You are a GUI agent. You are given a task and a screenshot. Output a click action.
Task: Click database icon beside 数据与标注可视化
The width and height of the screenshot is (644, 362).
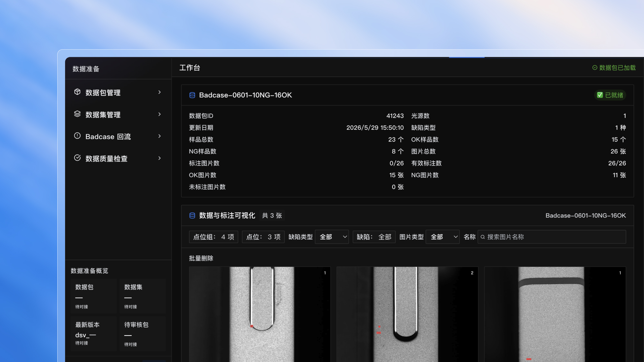tap(192, 215)
